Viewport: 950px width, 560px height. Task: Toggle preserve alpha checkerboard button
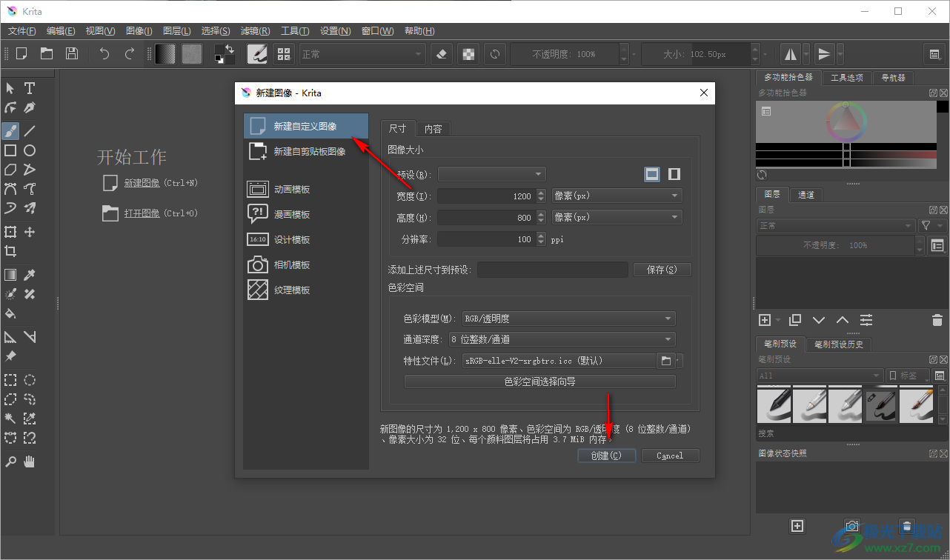(468, 53)
